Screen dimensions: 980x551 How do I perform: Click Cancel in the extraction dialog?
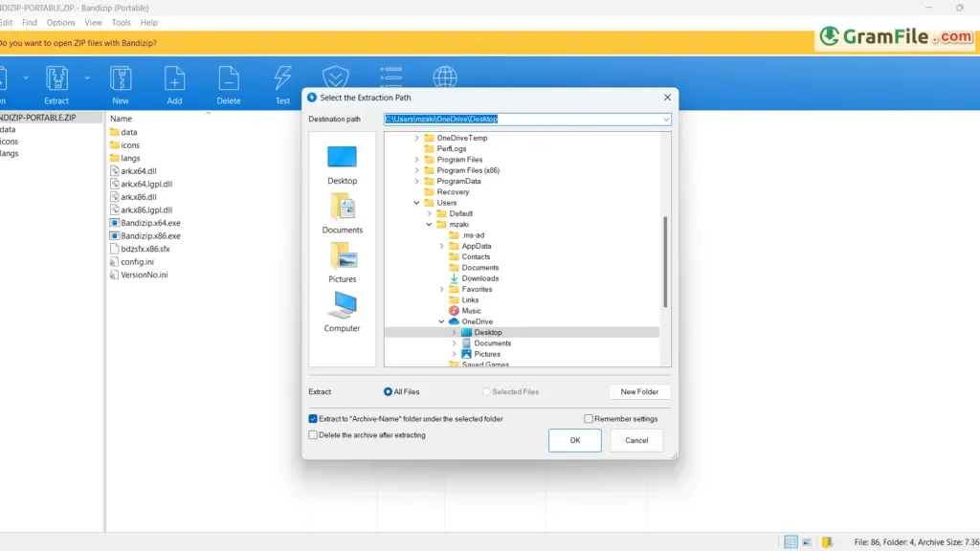coord(636,440)
